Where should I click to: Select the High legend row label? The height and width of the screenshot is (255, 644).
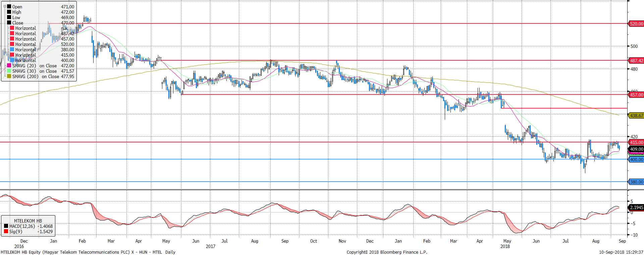click(17, 12)
